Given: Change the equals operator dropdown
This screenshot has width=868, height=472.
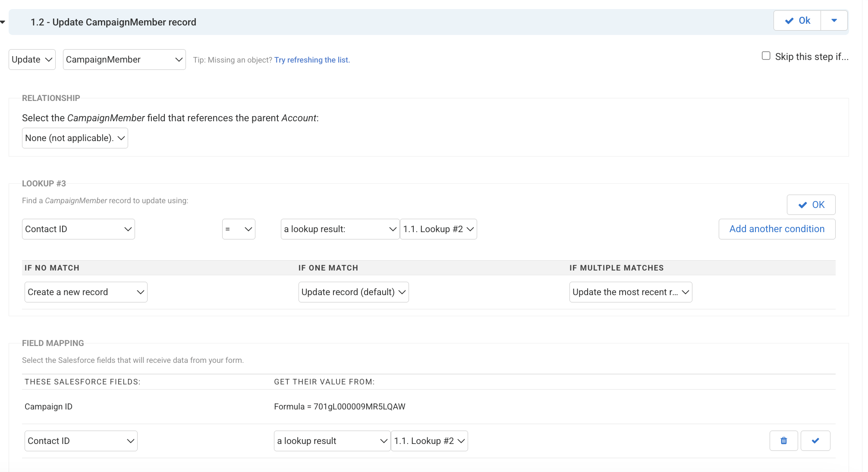Looking at the screenshot, I should 238,229.
